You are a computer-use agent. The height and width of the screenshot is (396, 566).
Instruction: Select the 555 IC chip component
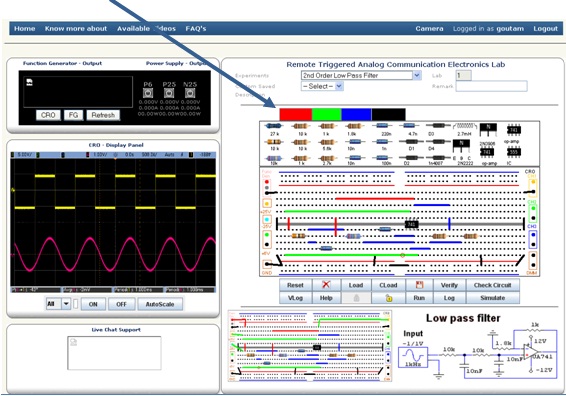click(x=514, y=152)
